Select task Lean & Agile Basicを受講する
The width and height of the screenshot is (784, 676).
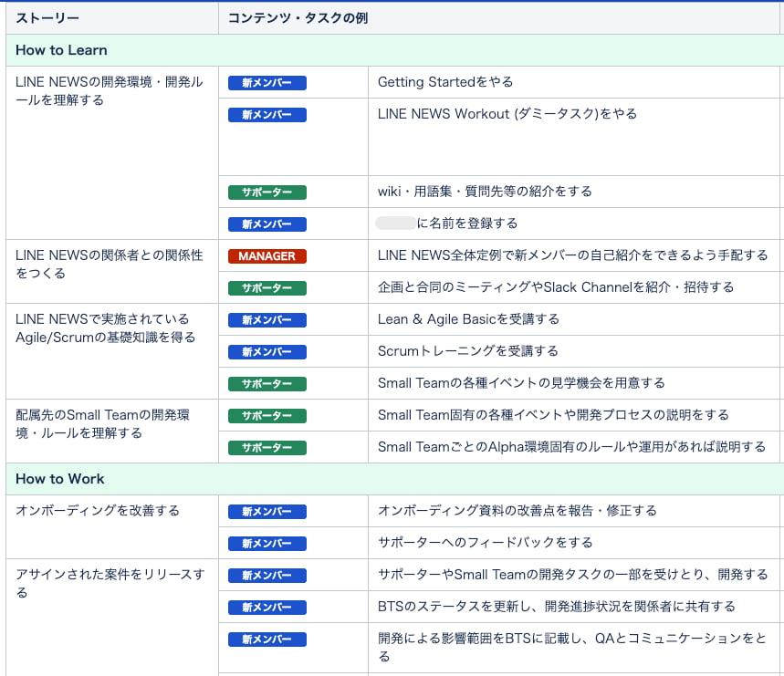[468, 319]
